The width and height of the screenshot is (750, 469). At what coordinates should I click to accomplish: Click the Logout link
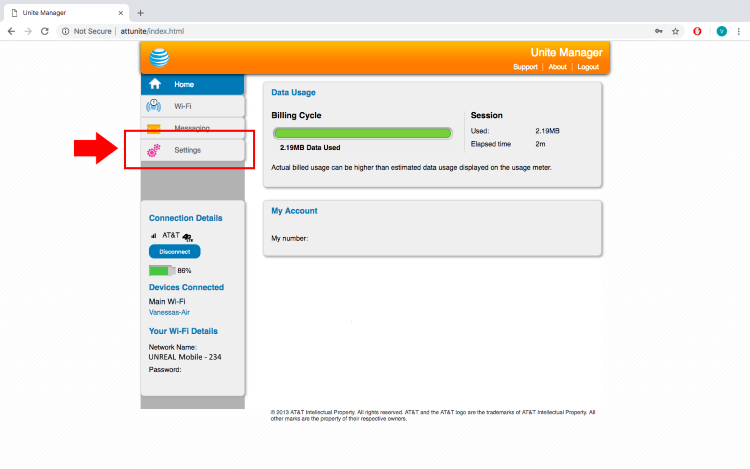point(588,67)
